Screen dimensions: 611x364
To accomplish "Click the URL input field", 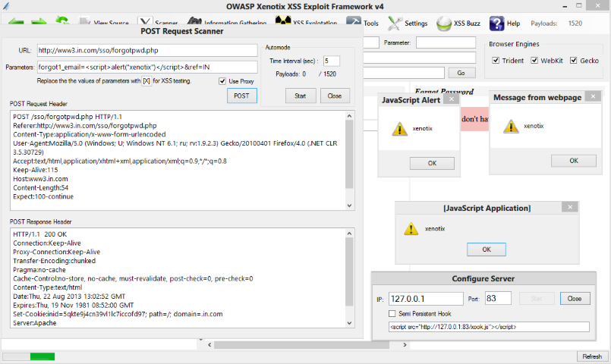I will pos(146,50).
